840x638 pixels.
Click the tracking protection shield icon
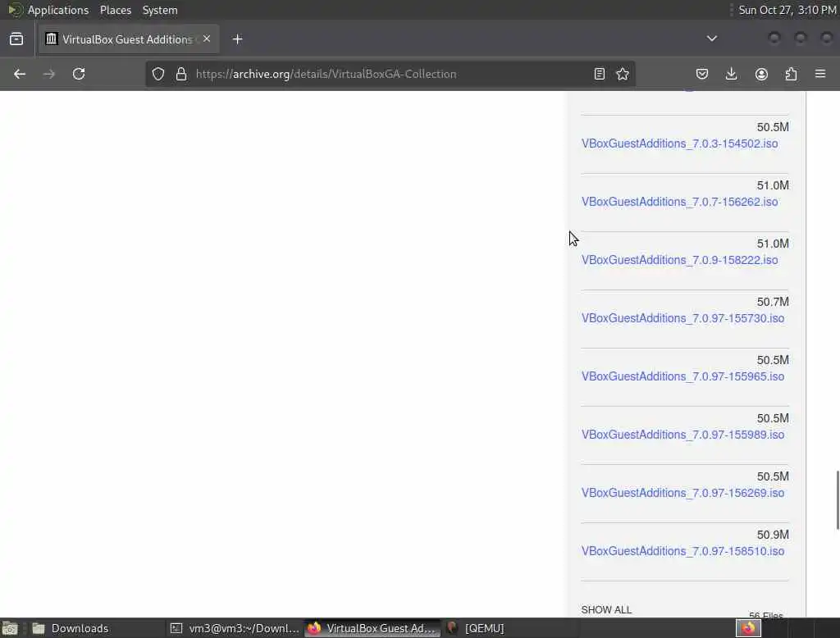pyautogui.click(x=158, y=74)
